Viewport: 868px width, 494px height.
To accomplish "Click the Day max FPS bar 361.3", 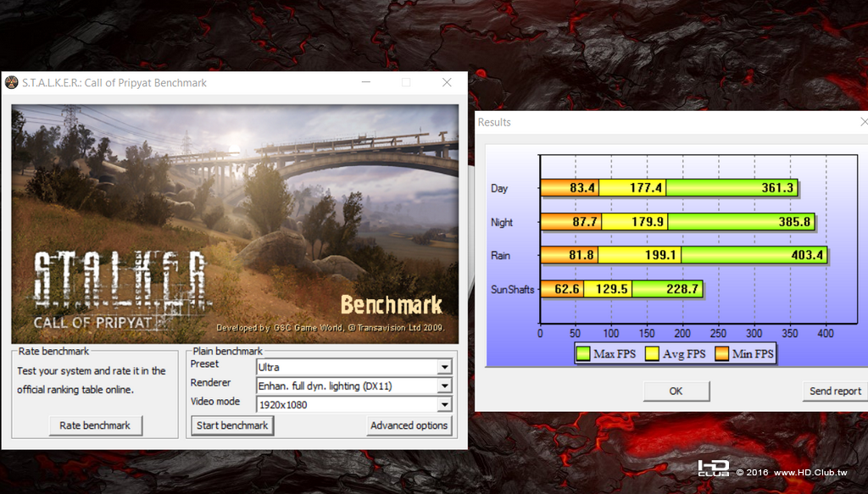I will point(732,187).
